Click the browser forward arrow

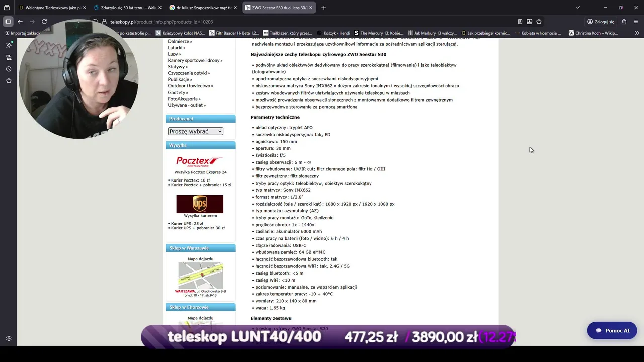[32, 22]
